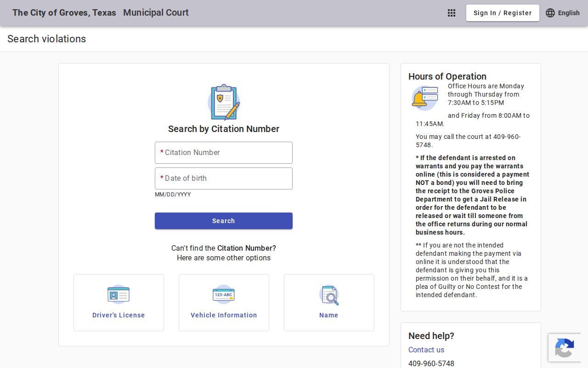Image resolution: width=588 pixels, height=368 pixels.
Task: Click the globe language icon
Action: tap(550, 13)
